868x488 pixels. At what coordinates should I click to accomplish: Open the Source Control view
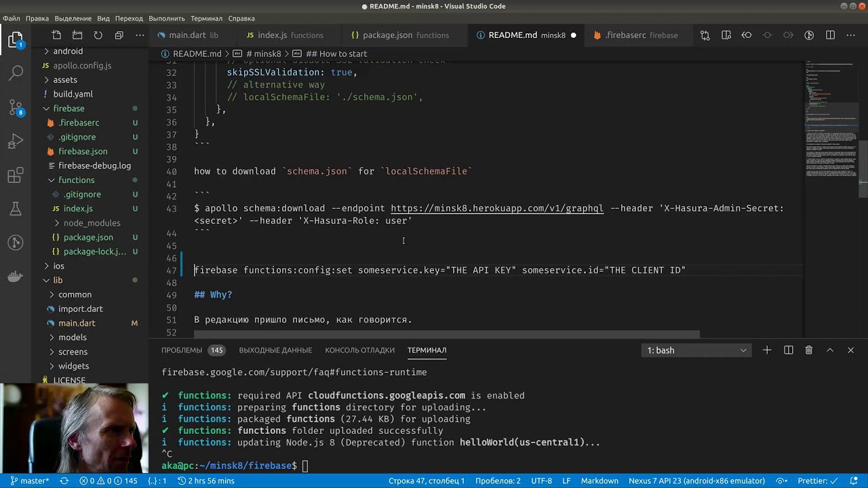[x=16, y=106]
